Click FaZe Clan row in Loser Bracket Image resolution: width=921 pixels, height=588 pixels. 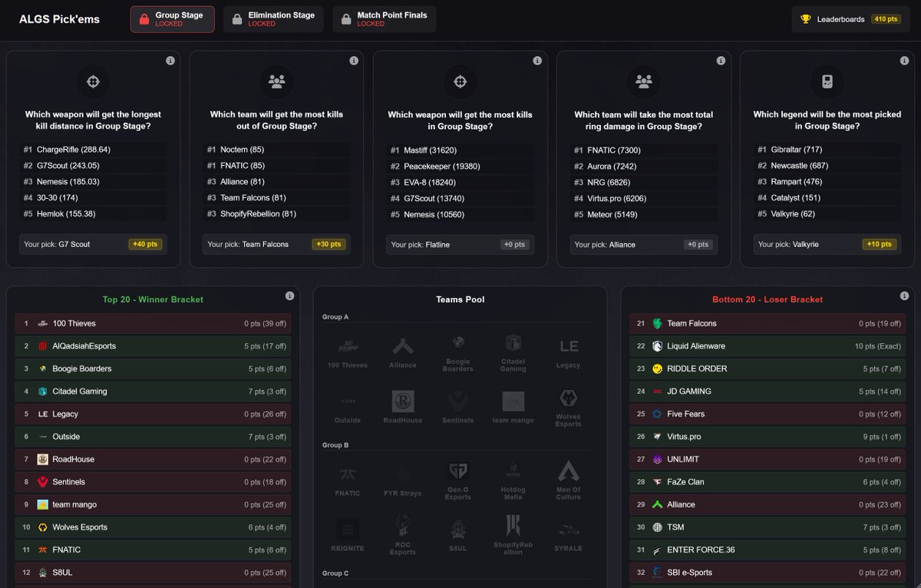767,482
